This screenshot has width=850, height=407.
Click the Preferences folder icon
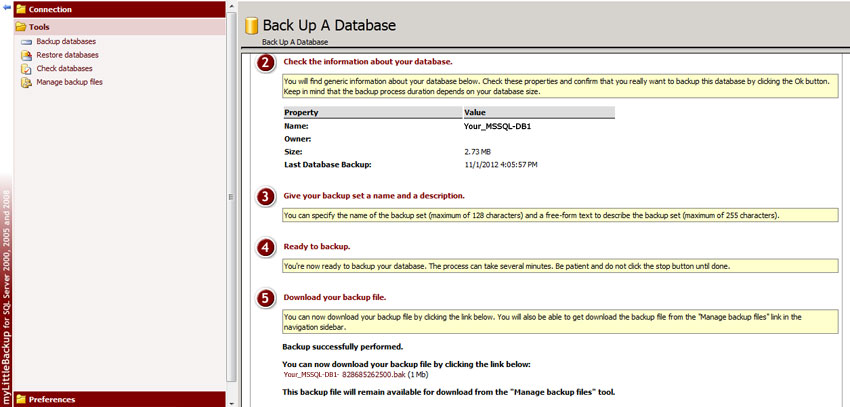tap(21, 399)
